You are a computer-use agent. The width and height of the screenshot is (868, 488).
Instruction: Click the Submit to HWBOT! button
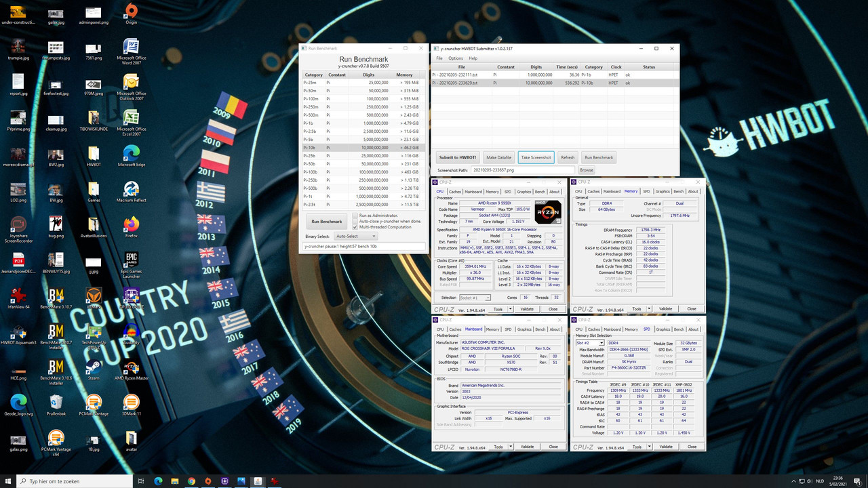tap(457, 157)
